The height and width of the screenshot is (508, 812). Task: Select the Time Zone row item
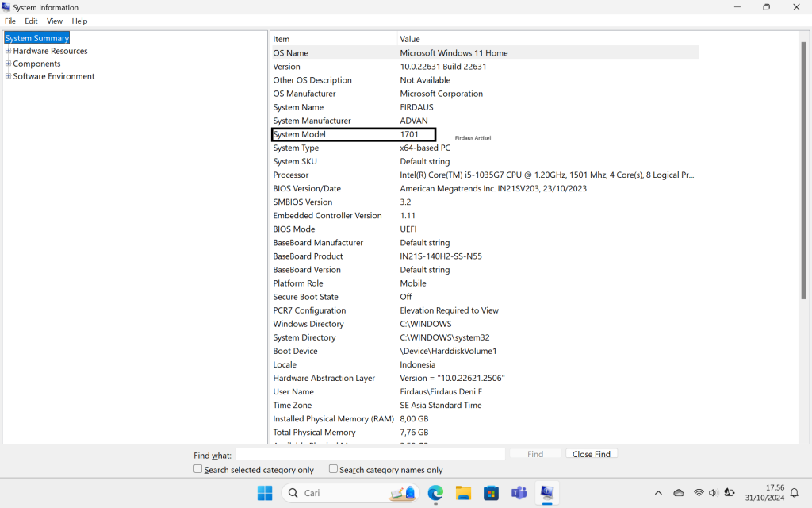coord(293,405)
